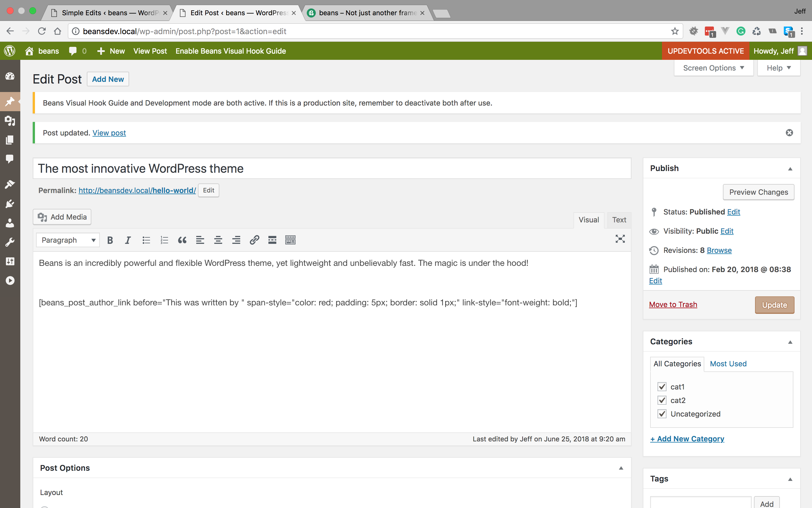Dismiss the Post updated notice
Image resolution: width=812 pixels, height=508 pixels.
coord(789,133)
